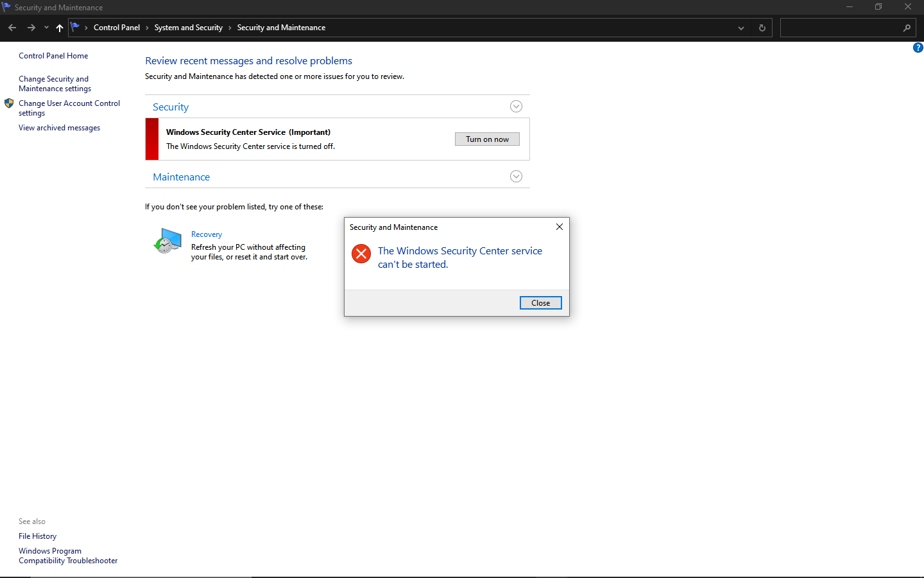Click the flag icon in address bar
This screenshot has width=924, height=578.
pos(76,27)
